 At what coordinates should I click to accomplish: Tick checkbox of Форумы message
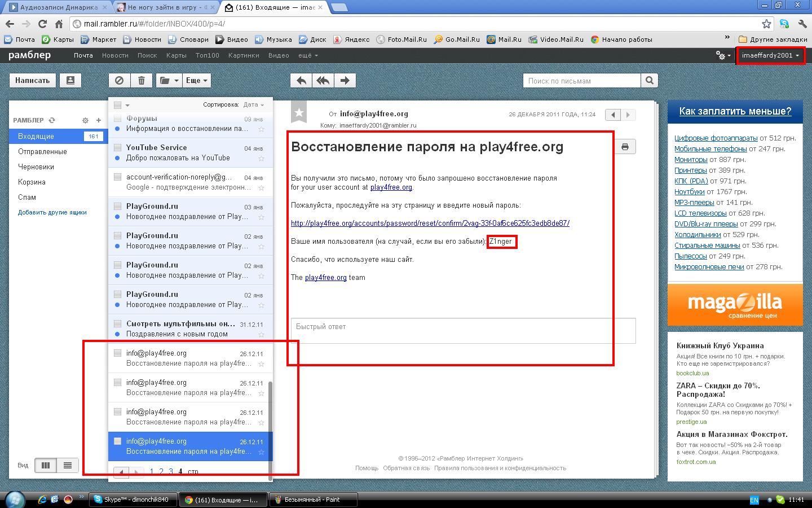click(x=117, y=118)
